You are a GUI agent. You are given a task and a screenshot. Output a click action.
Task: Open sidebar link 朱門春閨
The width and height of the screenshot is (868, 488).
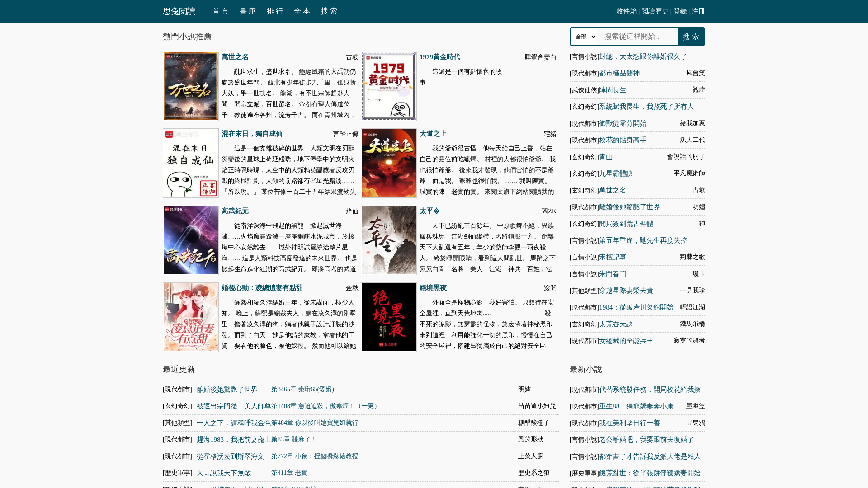(613, 274)
